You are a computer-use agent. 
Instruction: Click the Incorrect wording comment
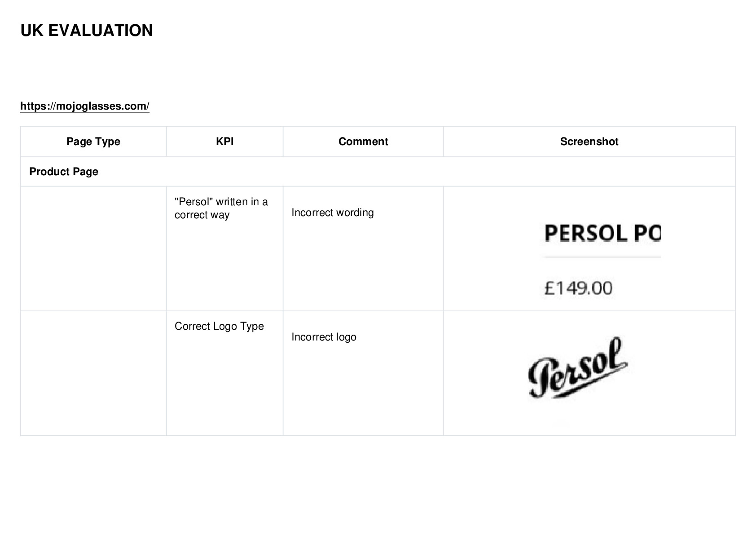(x=333, y=212)
